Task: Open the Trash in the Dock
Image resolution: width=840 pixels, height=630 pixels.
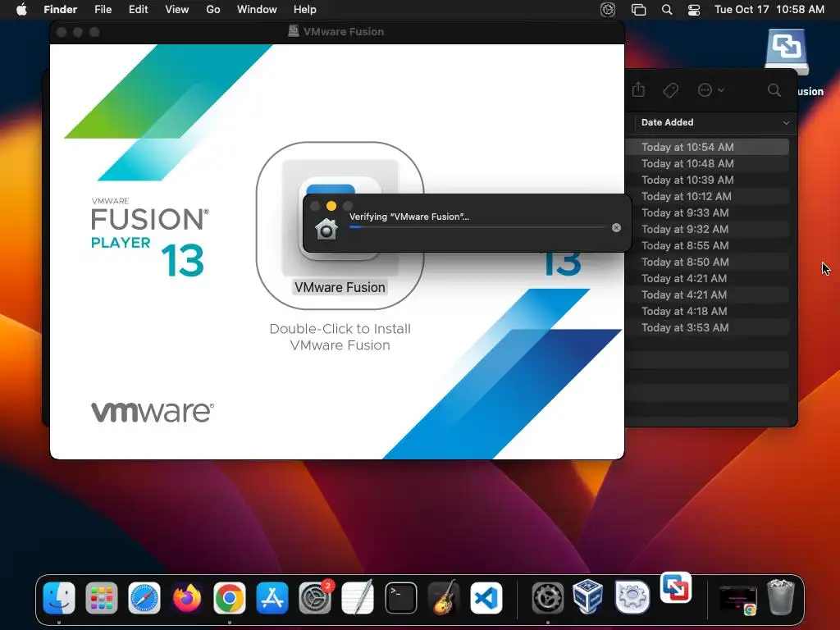Action: (x=781, y=597)
